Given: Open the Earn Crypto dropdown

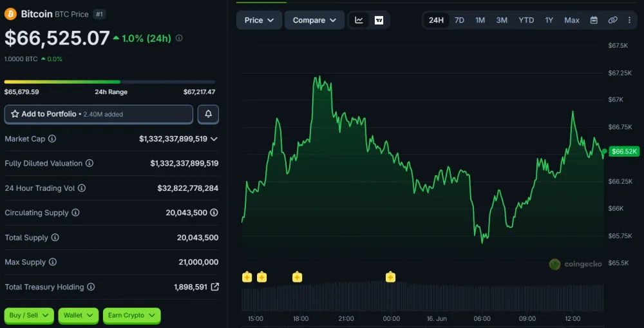Looking at the screenshot, I should 131,315.
